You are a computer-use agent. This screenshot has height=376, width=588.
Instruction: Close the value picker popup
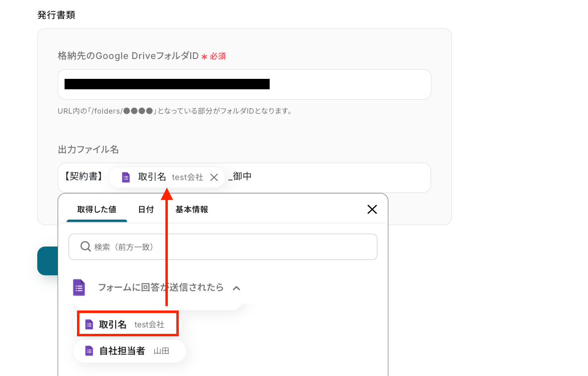point(372,209)
